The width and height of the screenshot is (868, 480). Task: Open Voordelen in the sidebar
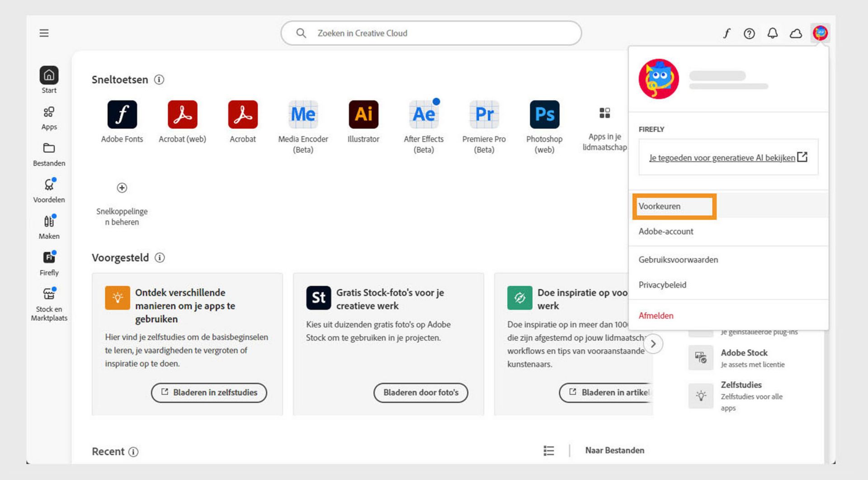coord(49,190)
